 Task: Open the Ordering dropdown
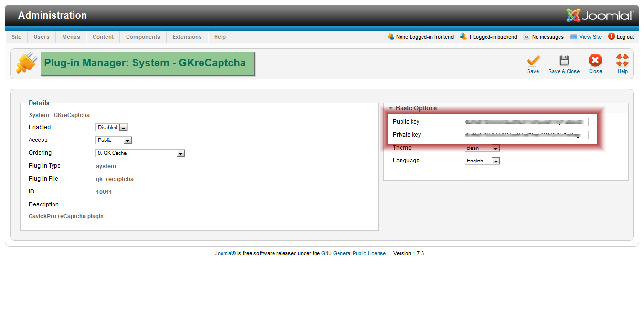[x=140, y=153]
